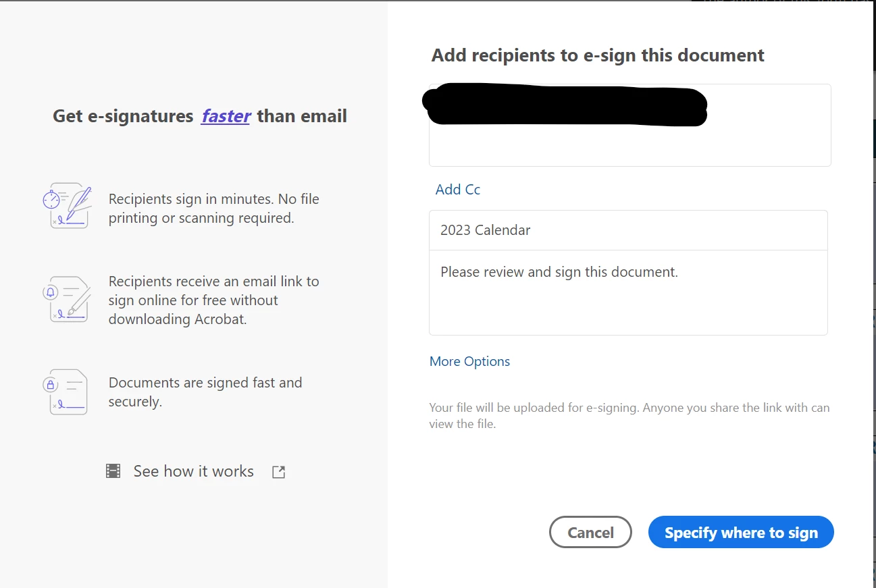Click the Cancel button
The image size is (876, 588).
pos(590,532)
